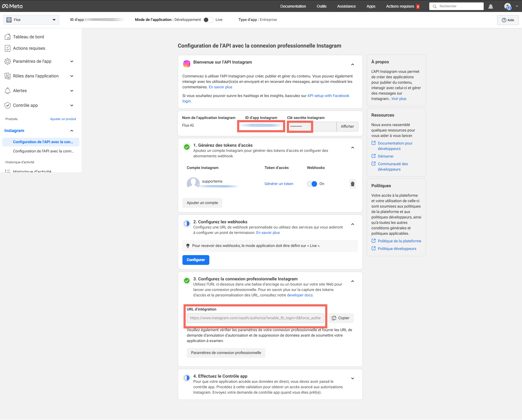Open the Apps menu
The width and height of the screenshot is (522, 420).
tap(371, 6)
